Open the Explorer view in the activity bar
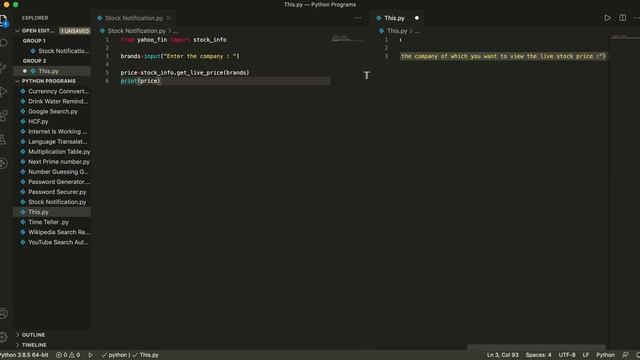This screenshot has width=640, height=360. [4, 20]
